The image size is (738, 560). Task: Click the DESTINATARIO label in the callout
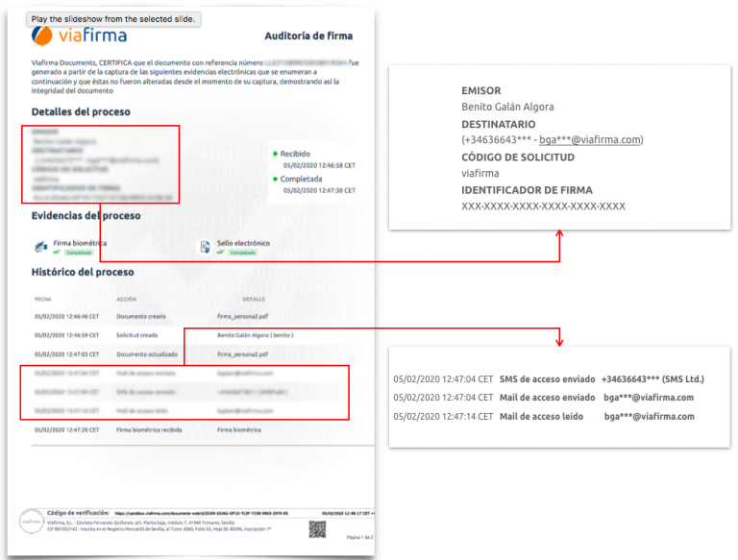499,124
